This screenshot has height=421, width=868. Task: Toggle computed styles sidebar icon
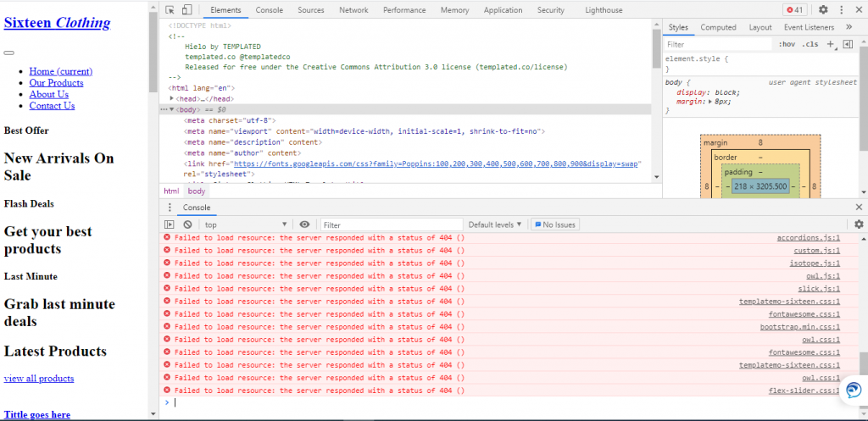848,44
